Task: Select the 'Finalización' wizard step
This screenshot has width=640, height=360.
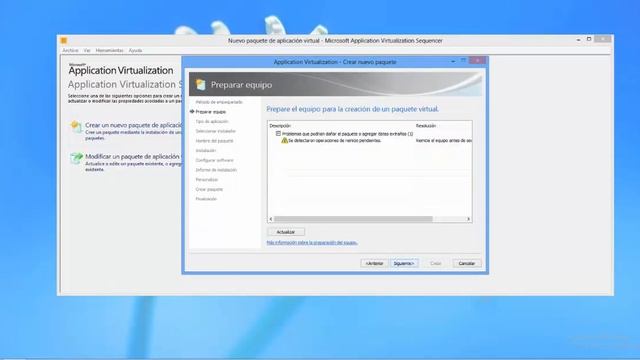Action: click(206, 199)
